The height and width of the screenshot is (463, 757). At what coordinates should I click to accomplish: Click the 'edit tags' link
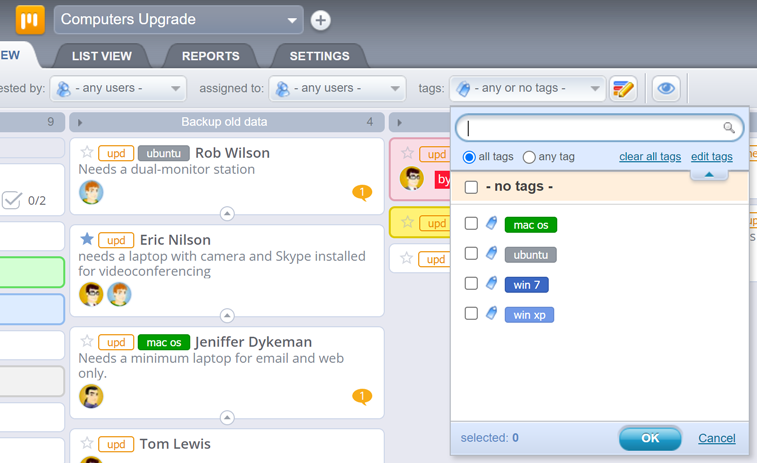pyautogui.click(x=712, y=156)
